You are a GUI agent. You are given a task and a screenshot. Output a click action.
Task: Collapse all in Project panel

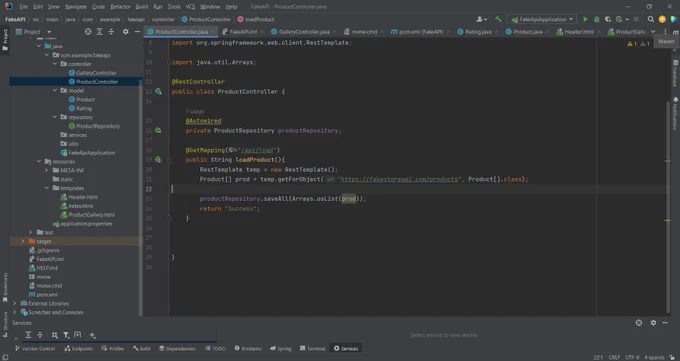pos(111,32)
